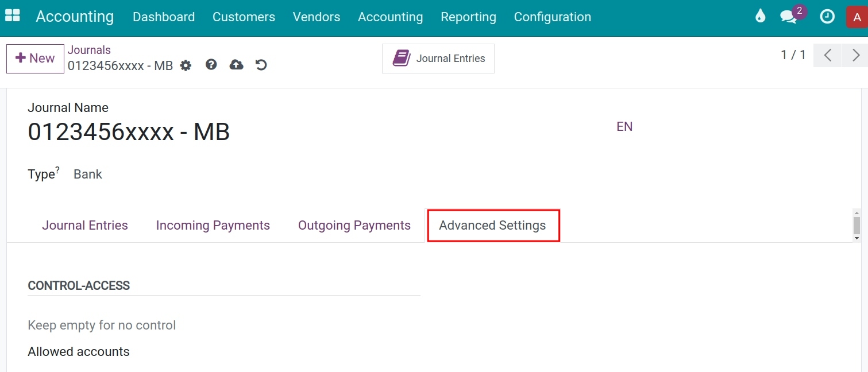Open the Customers menu
868x372 pixels.
[244, 17]
